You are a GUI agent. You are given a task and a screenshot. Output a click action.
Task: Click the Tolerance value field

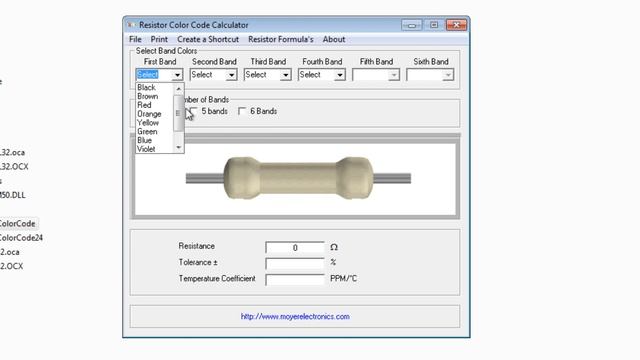(x=295, y=263)
